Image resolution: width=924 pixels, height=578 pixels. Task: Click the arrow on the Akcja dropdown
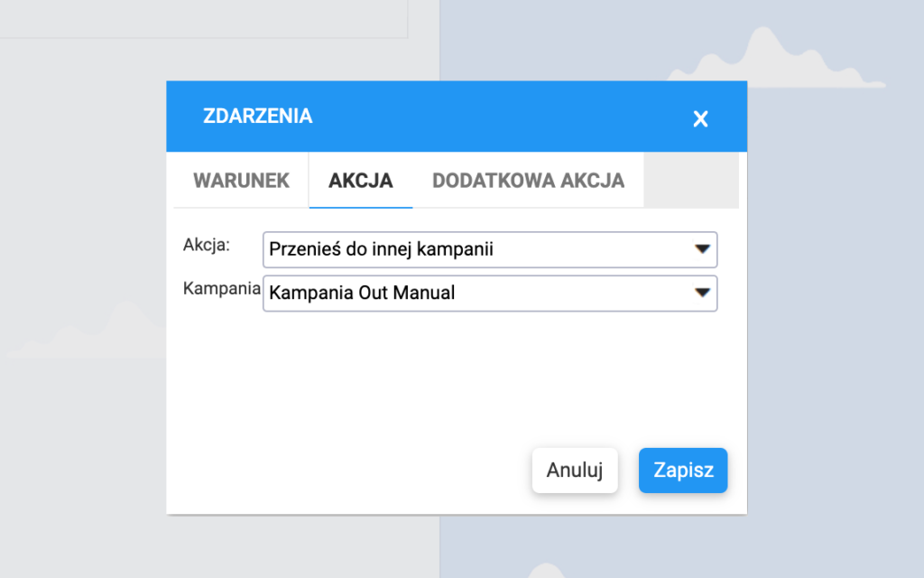tap(703, 249)
